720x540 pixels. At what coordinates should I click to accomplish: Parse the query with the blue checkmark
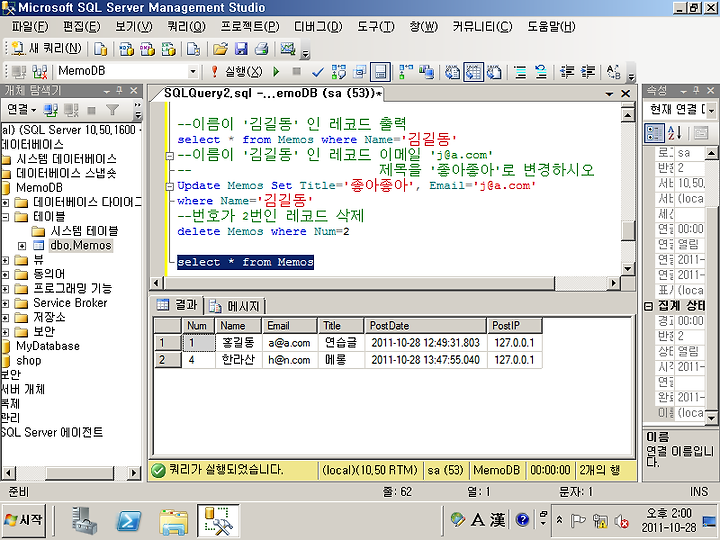pyautogui.click(x=317, y=72)
